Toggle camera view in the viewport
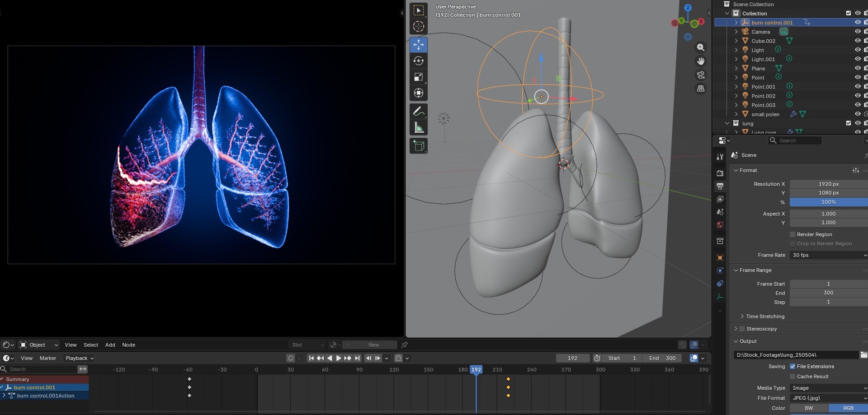Image resolution: width=868 pixels, height=415 pixels. (x=701, y=75)
